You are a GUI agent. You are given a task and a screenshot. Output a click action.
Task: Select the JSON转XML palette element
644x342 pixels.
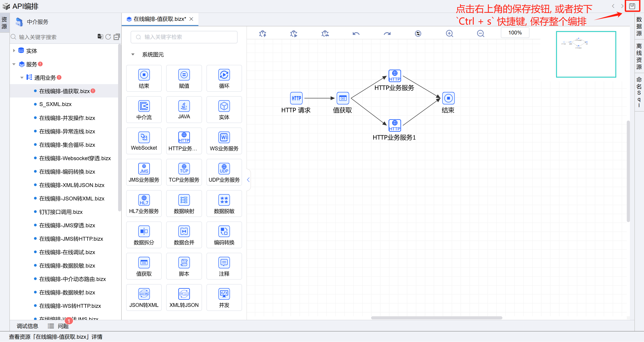coord(144,297)
